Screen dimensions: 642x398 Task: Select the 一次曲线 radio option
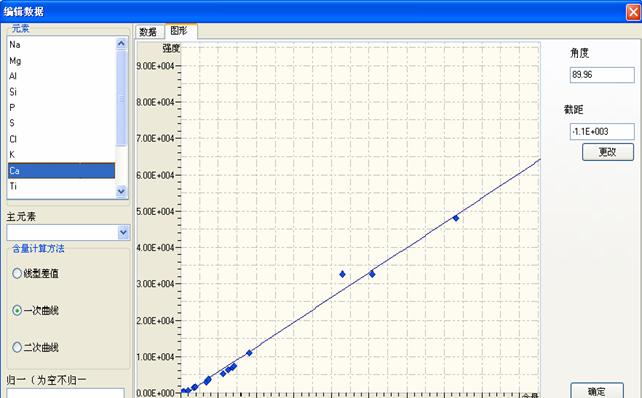(x=17, y=311)
